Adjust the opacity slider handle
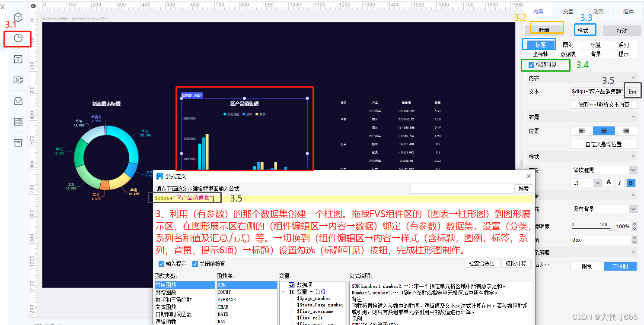The image size is (644, 325). (611, 229)
